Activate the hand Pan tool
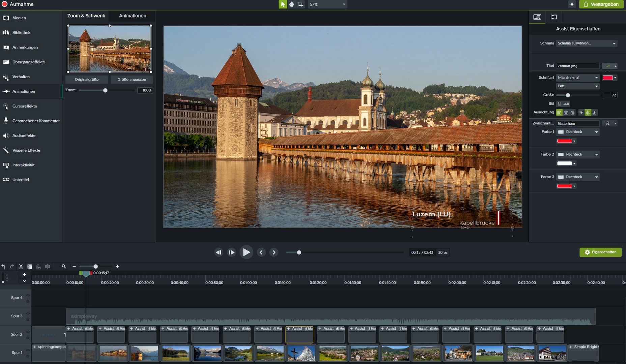 click(291, 4)
